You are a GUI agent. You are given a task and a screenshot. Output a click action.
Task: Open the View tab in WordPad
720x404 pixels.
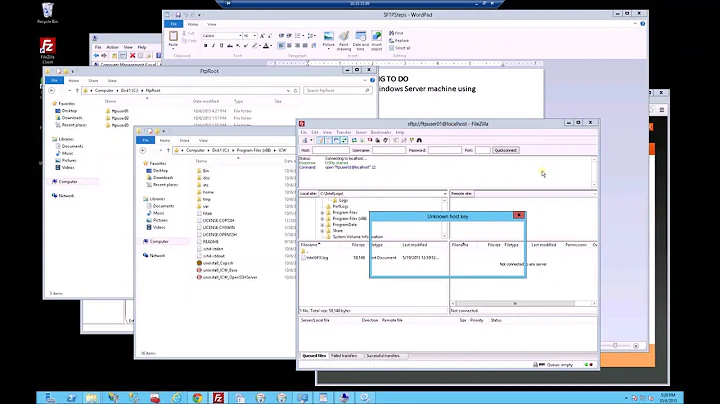[x=212, y=24]
